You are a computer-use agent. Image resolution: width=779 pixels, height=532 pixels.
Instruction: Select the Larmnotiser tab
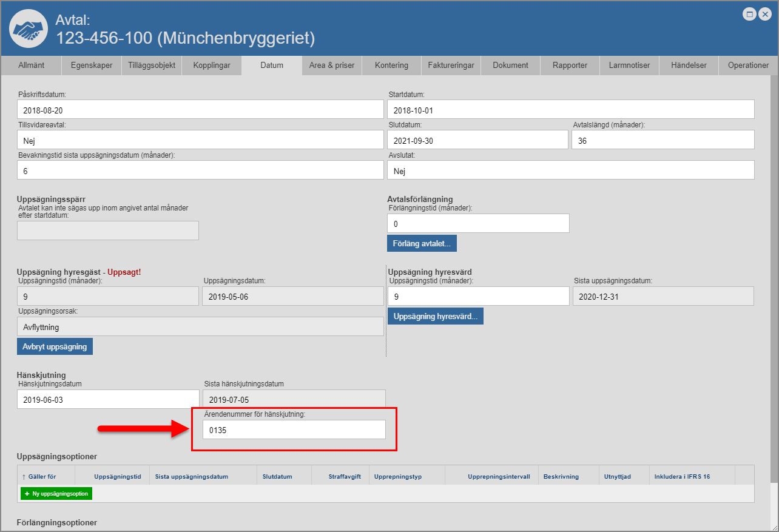point(629,66)
